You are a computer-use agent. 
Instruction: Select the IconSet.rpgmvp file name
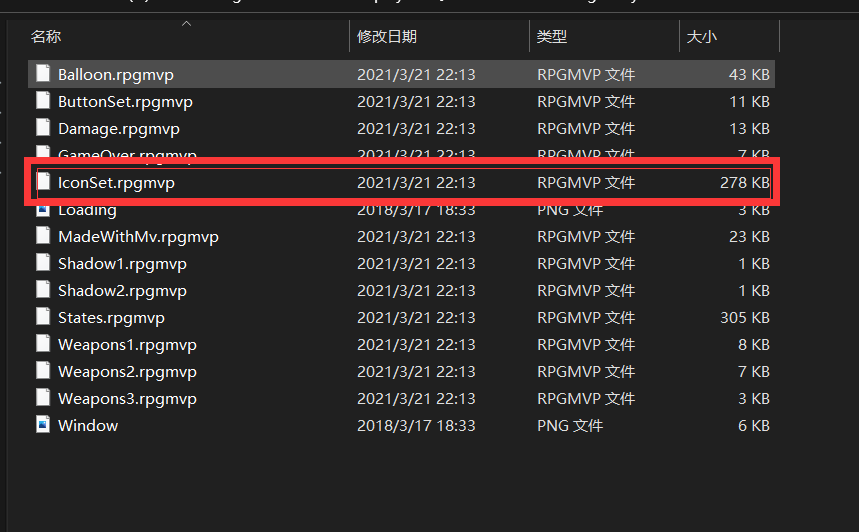116,182
